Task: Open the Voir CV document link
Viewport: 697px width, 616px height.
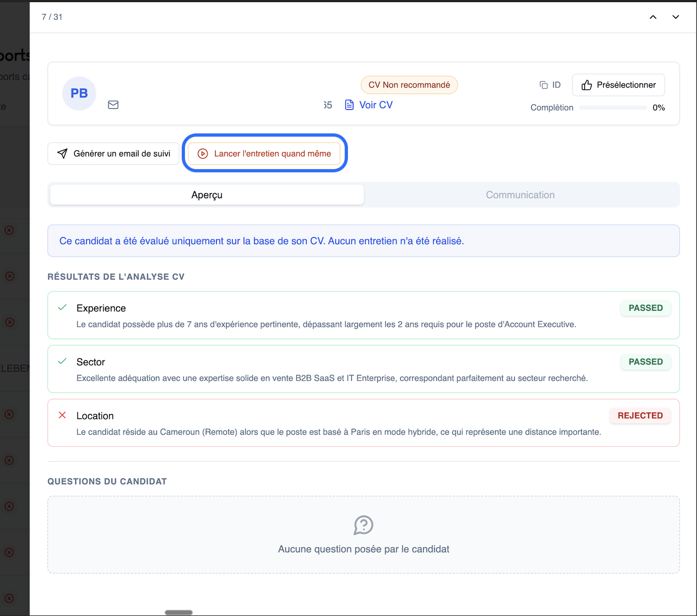Action: coord(369,105)
